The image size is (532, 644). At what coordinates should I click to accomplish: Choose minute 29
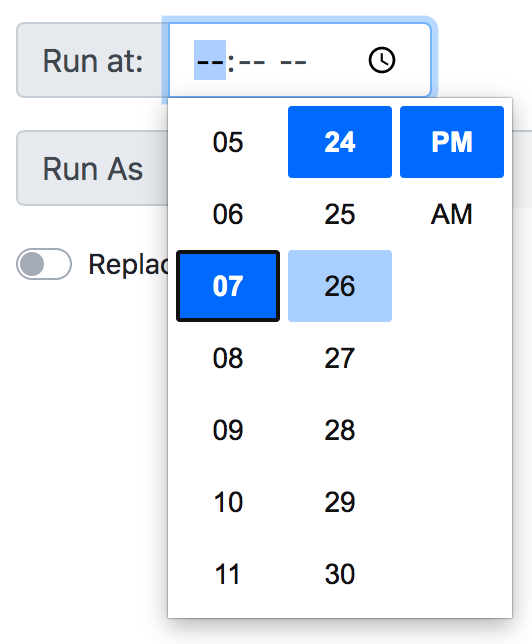(340, 502)
